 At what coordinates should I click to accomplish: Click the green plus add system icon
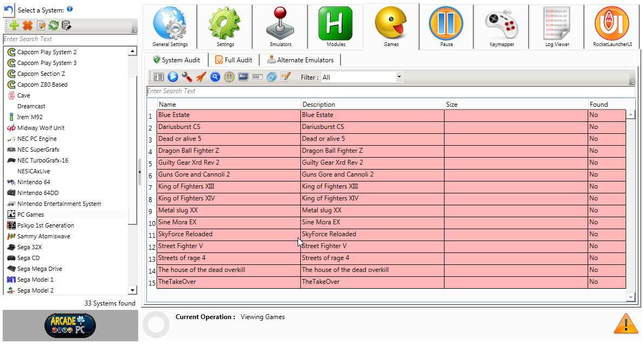click(15, 25)
